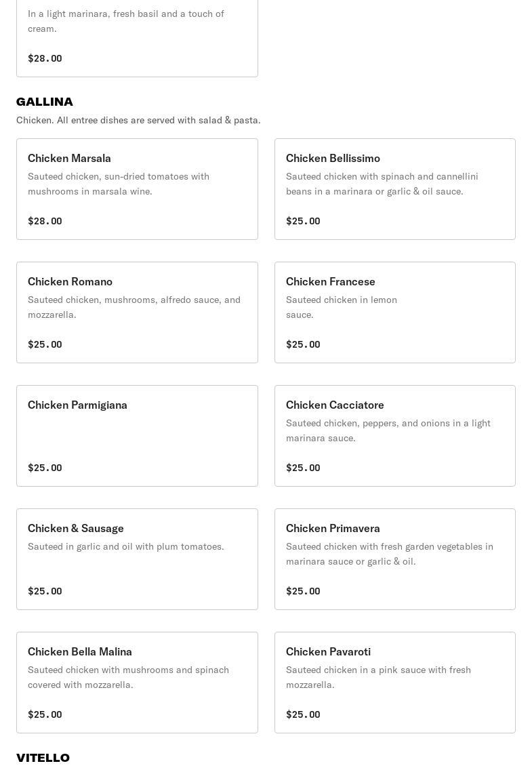Click the $25.00 price under Chicken Parmigiana
The width and height of the screenshot is (532, 770).
click(x=45, y=468)
